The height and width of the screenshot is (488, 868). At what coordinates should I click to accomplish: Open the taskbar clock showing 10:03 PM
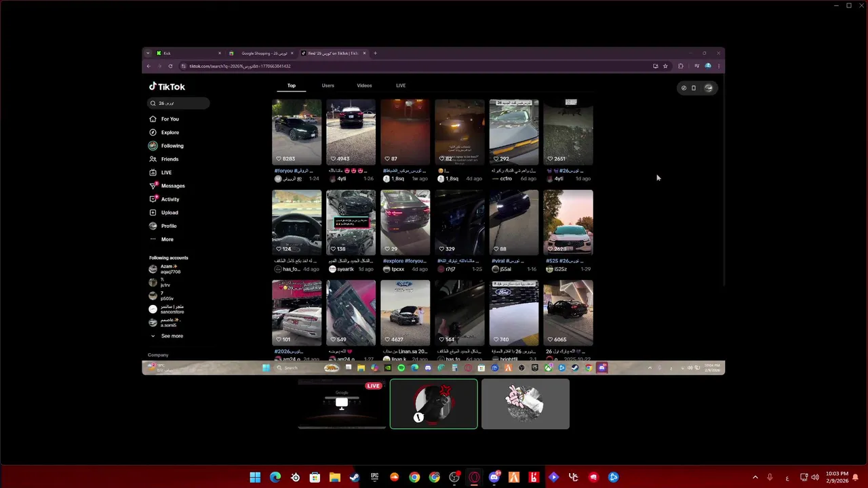837,477
